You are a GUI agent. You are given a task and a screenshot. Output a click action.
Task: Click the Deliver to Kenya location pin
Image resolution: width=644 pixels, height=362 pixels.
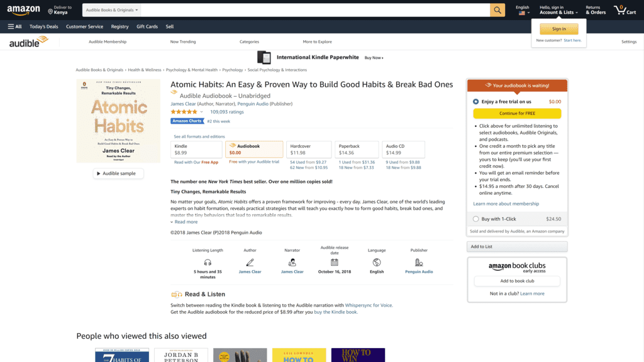(x=50, y=11)
